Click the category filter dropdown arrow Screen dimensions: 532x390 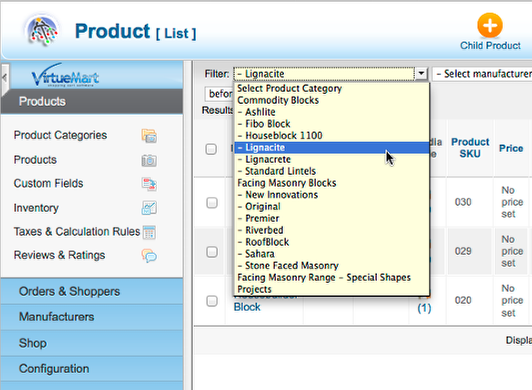(x=421, y=73)
